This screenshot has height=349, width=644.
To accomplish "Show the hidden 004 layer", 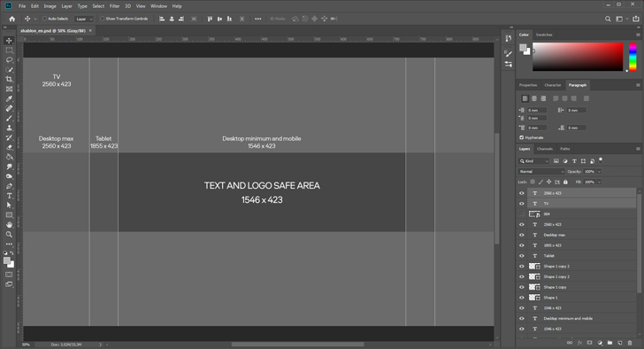I will click(x=522, y=214).
